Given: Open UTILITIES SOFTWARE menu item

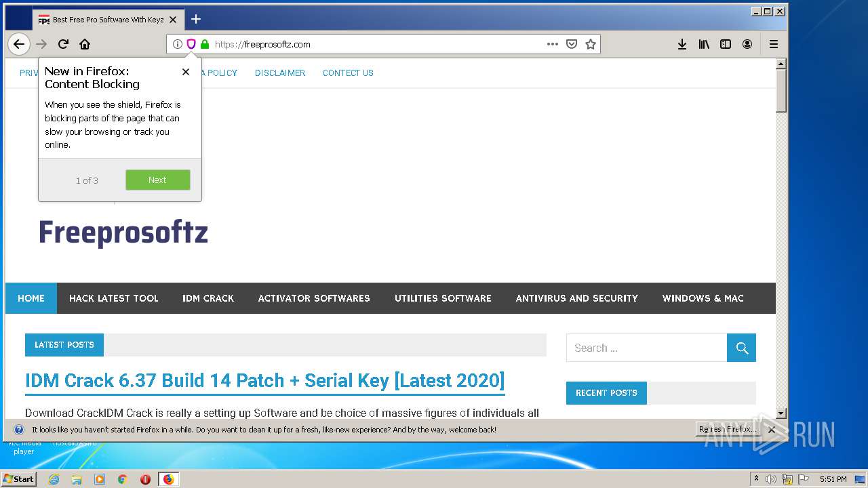Looking at the screenshot, I should pyautogui.click(x=443, y=298).
